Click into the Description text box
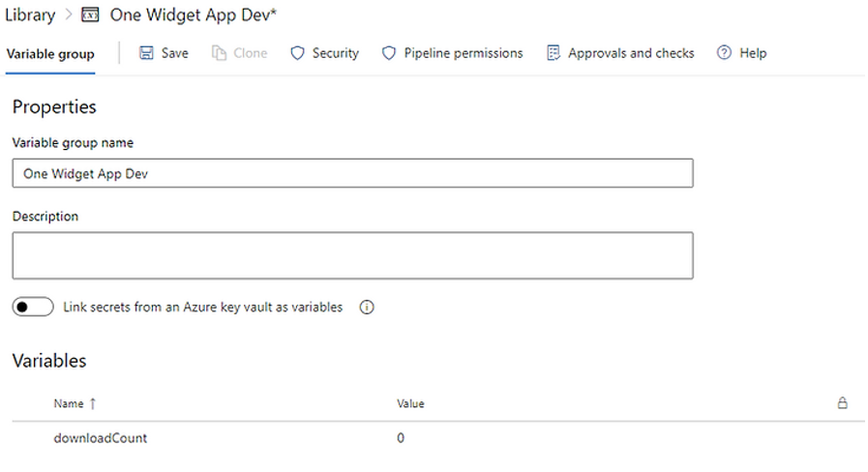Image resolution: width=868 pixels, height=472 pixels. pyautogui.click(x=352, y=255)
